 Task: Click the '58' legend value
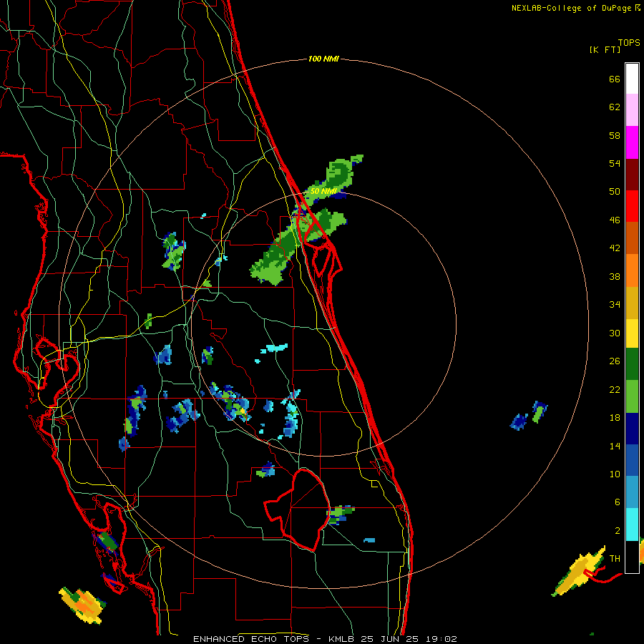[x=615, y=135]
